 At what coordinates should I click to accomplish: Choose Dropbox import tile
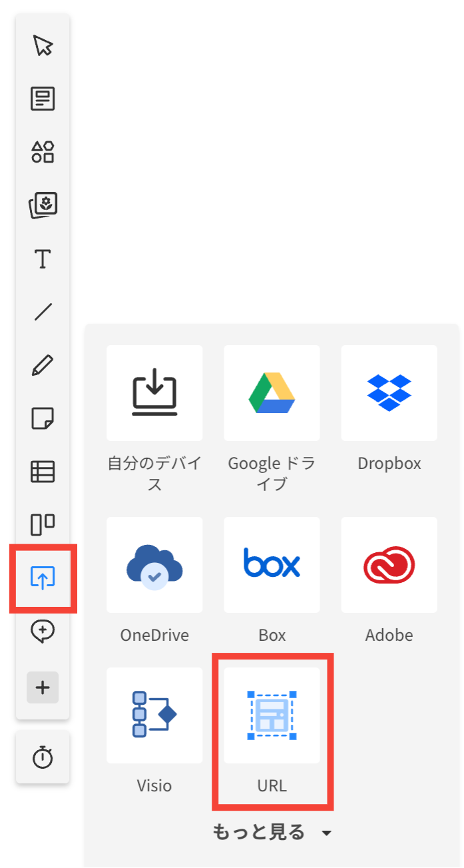pos(389,393)
